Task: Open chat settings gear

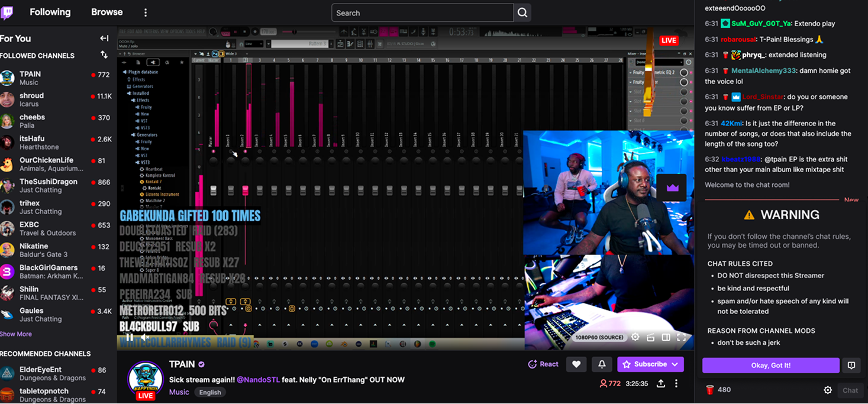Action: [828, 390]
